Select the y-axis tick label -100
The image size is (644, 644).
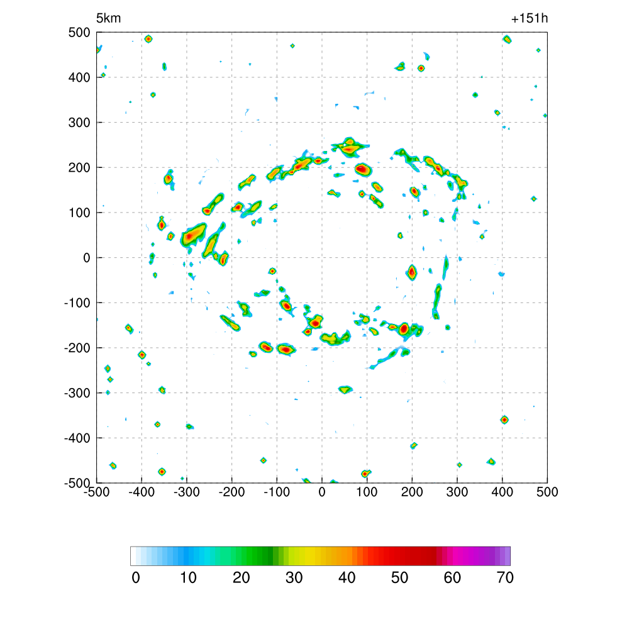pos(77,303)
